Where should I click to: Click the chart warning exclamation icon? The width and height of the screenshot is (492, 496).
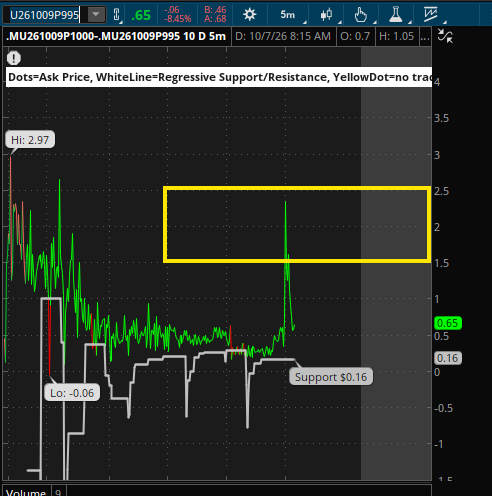click(14, 58)
